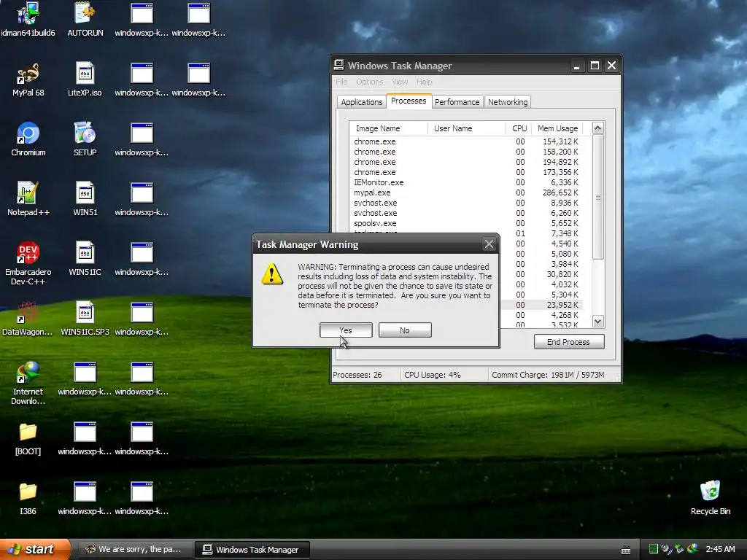Open the Options menu in Task Manager
Viewport: 747px width, 560px height.
point(370,82)
